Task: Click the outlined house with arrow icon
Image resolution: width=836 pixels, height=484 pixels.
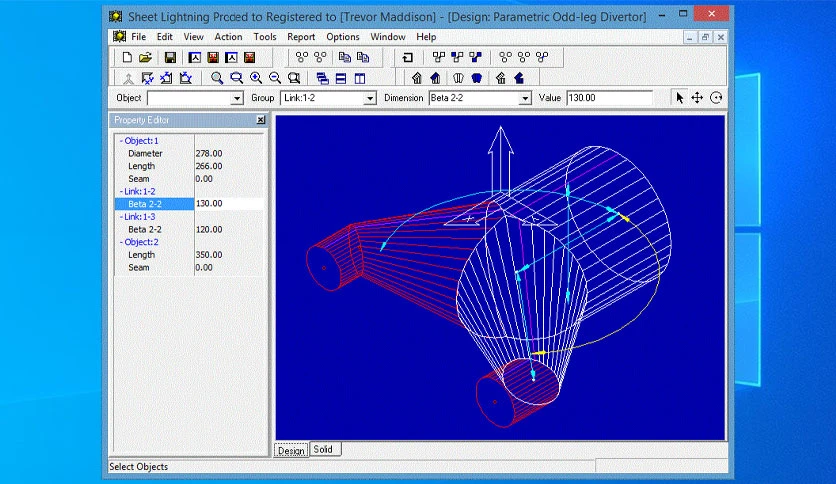Action: tap(500, 78)
